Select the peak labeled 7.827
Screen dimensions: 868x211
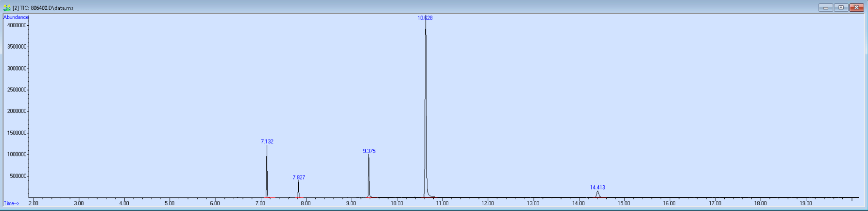click(299, 177)
